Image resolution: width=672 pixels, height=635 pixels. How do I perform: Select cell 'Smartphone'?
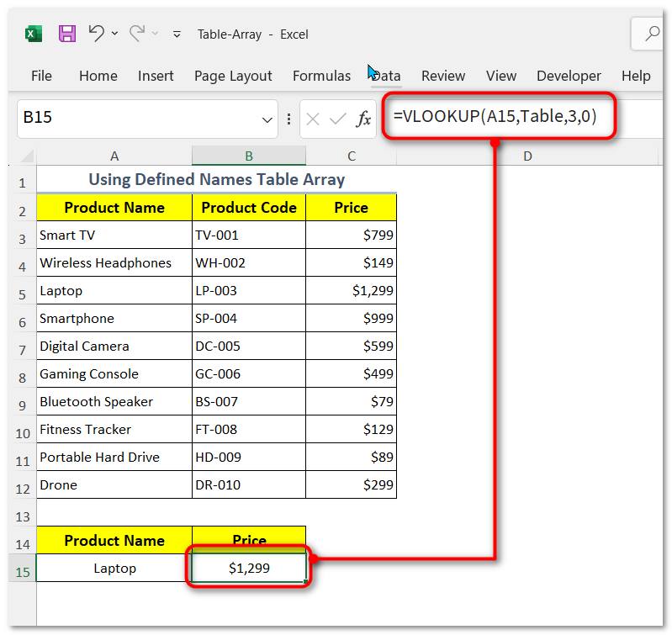click(x=114, y=319)
